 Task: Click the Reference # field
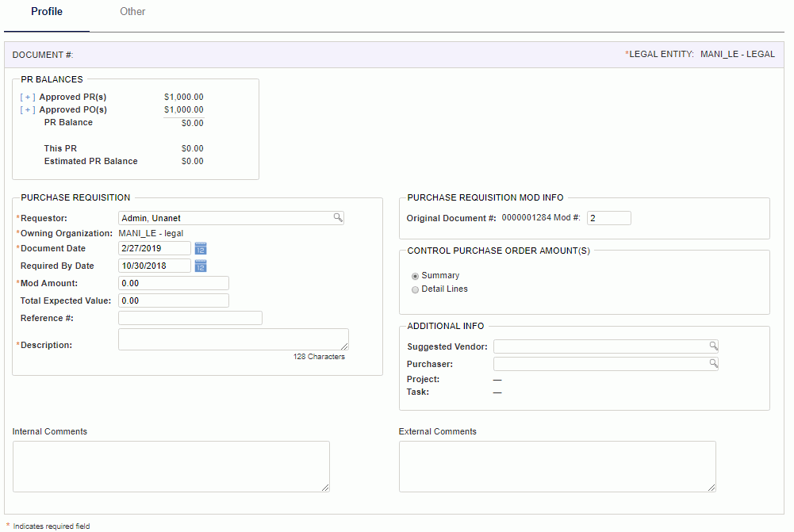coord(190,318)
